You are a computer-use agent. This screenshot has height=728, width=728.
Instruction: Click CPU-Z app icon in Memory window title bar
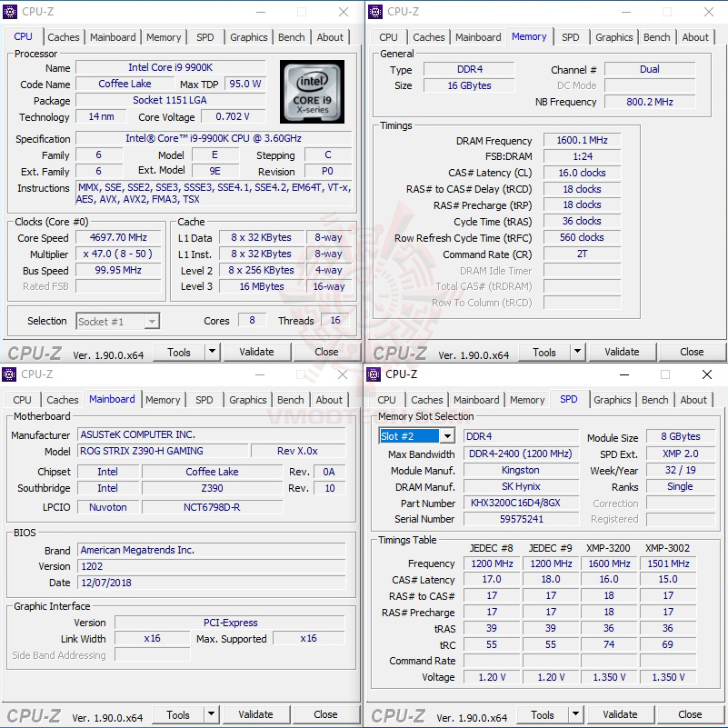tap(375, 12)
